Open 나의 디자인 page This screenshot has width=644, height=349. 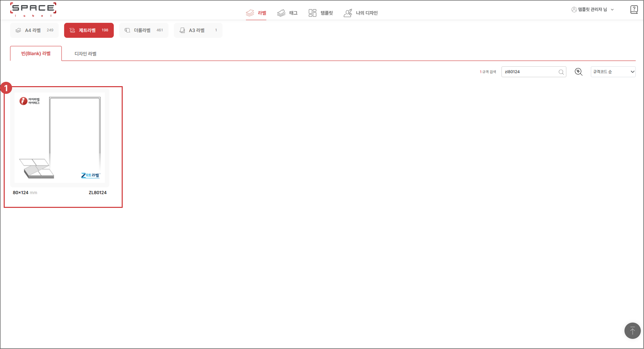click(x=361, y=13)
